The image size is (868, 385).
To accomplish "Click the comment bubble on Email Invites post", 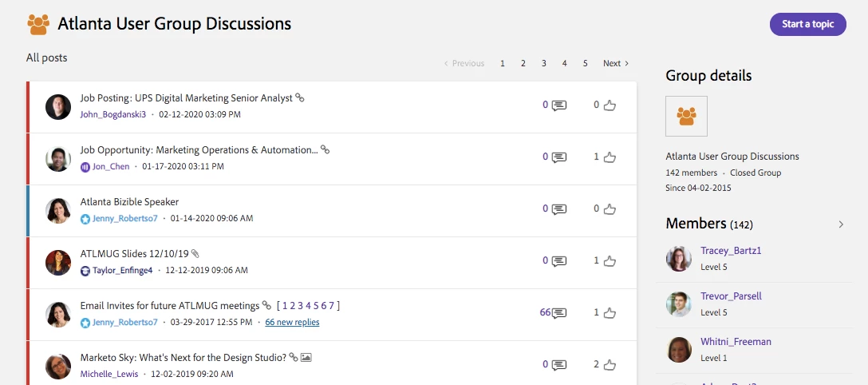I will (559, 313).
